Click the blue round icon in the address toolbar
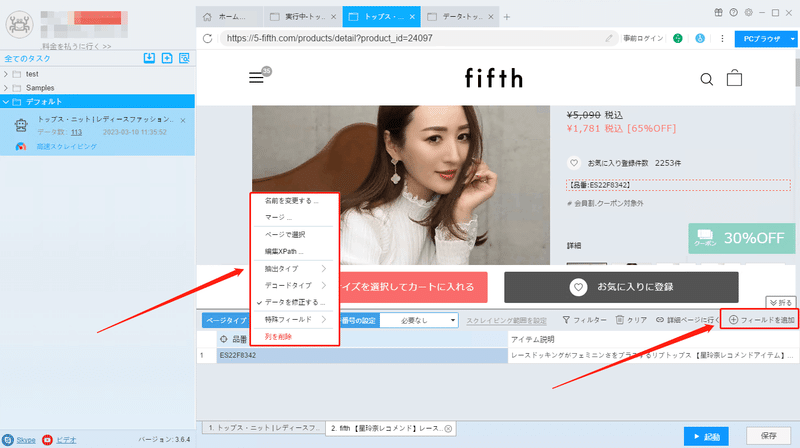This screenshot has width=800, height=448. point(700,38)
